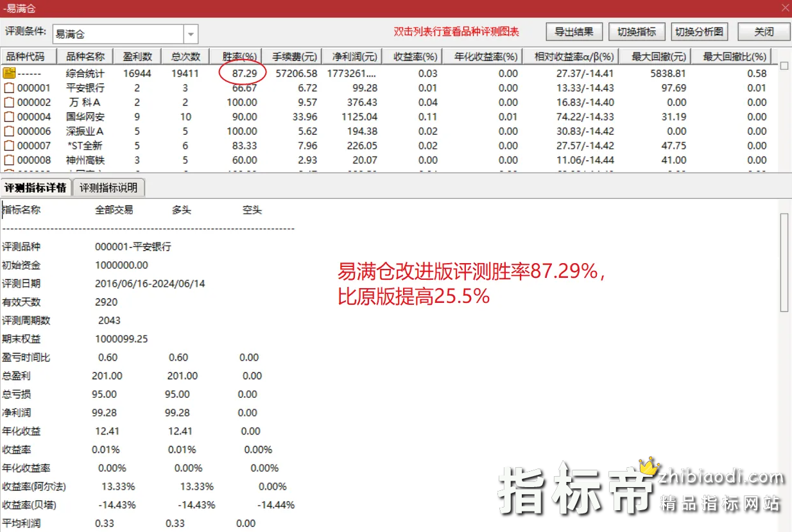Click the 87.29 win rate cell
The image size is (792, 532).
click(245, 73)
